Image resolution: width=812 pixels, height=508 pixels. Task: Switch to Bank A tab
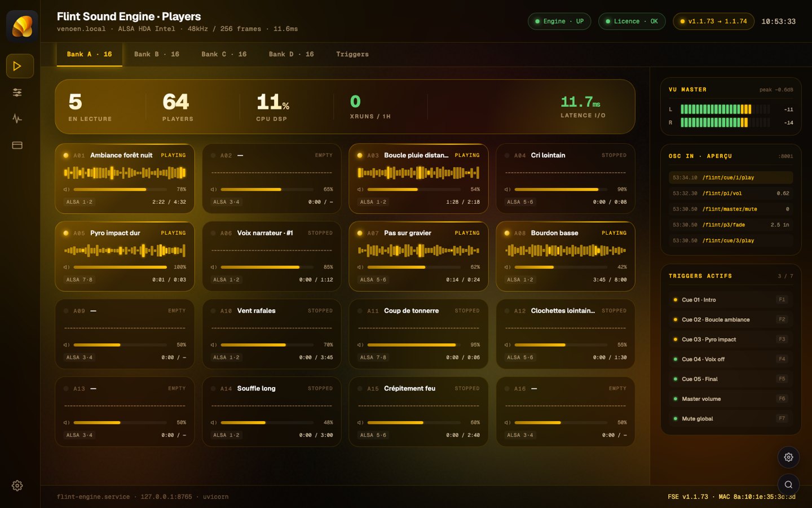click(90, 54)
